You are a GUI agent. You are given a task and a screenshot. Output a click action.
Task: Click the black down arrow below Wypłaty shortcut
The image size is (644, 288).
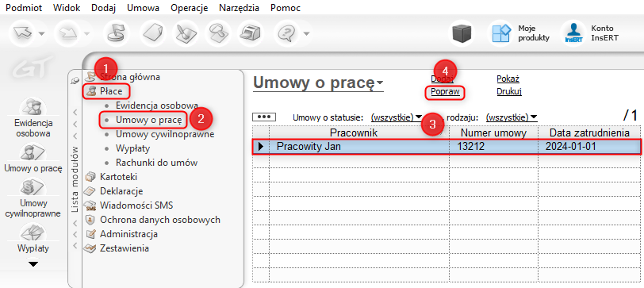tap(33, 263)
